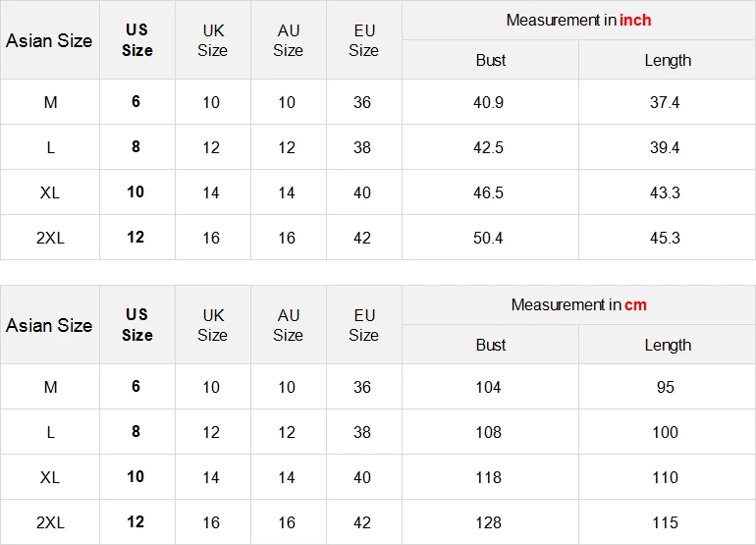Click the 42.5 bust measurement
Viewport: 756px width, 545px height.
[489, 147]
